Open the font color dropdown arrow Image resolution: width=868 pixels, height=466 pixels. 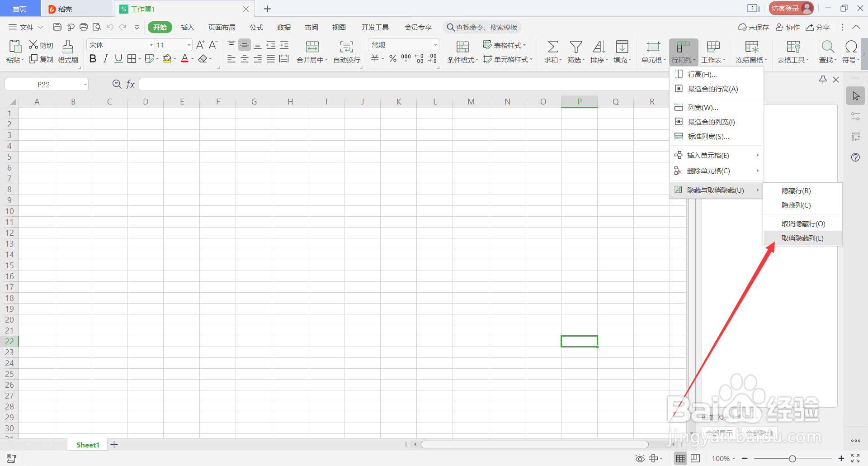[193, 59]
